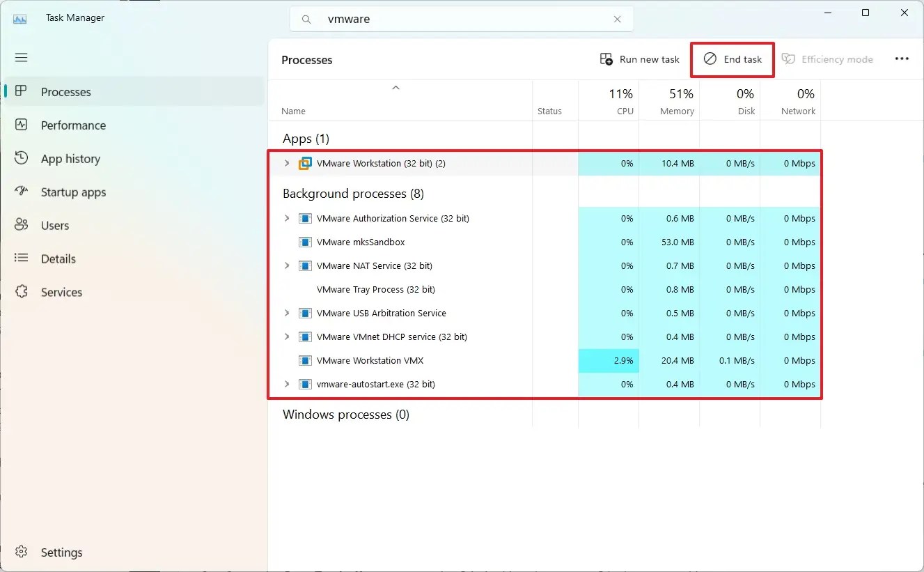
Task: Open the Performance section
Action: pos(74,125)
